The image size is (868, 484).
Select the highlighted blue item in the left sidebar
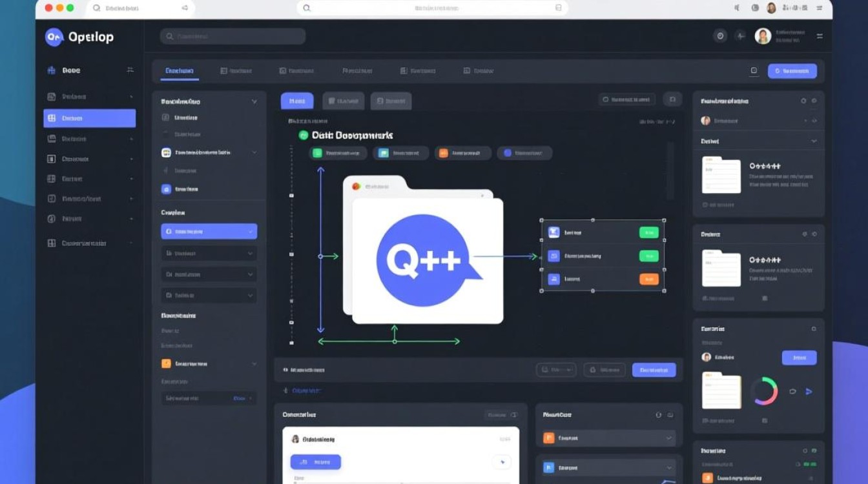[89, 118]
